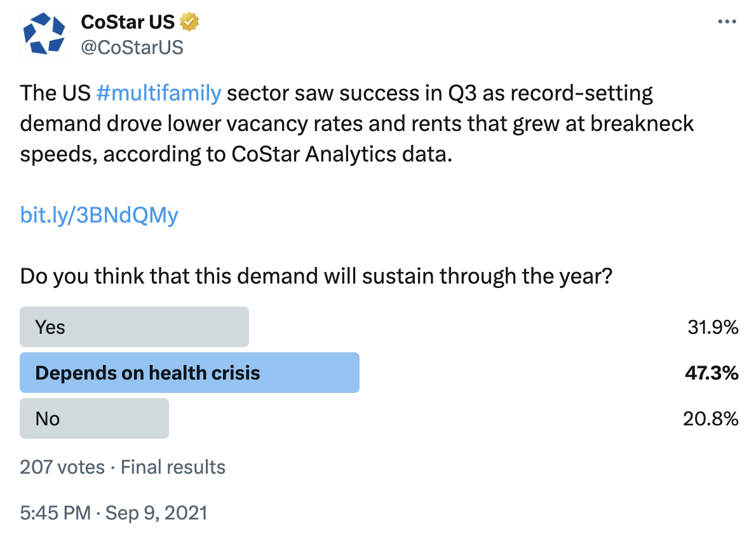Open the #multifamily hashtag

pos(159,93)
